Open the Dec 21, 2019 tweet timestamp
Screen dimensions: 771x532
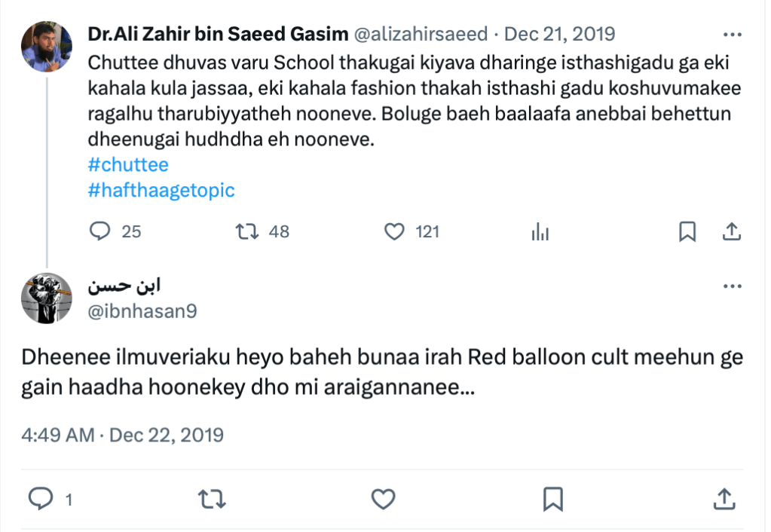click(559, 34)
